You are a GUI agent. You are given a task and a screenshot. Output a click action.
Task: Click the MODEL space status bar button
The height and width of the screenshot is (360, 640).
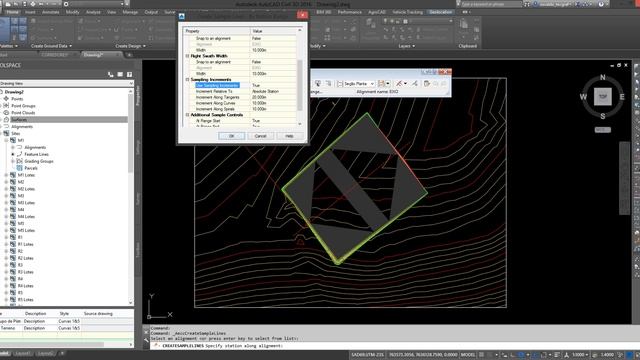point(468,355)
